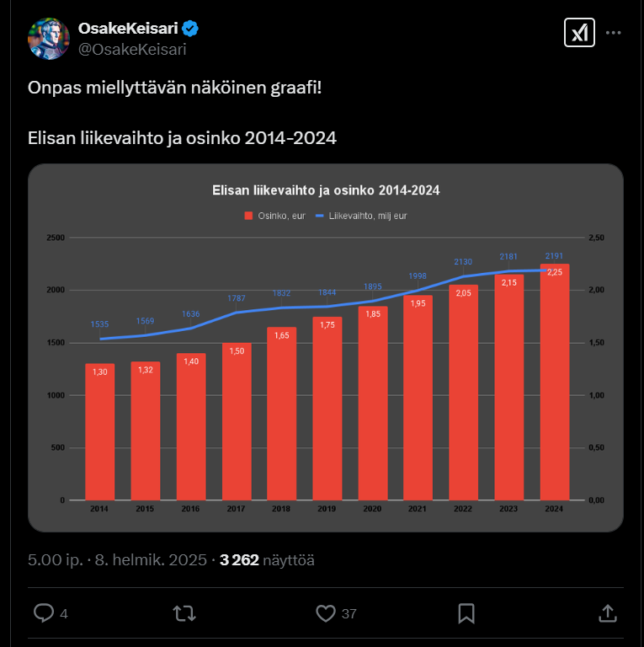Click the blue Liikevaihto legend line

click(320, 217)
